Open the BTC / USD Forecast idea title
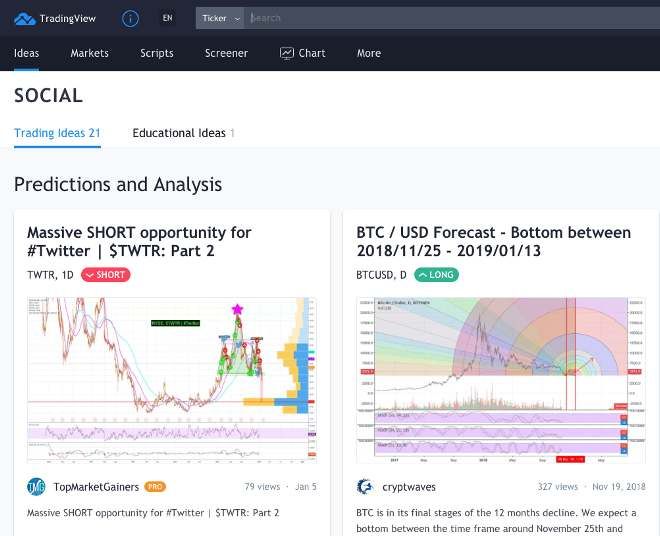Screen dimensions: 660x536 tap(493, 242)
